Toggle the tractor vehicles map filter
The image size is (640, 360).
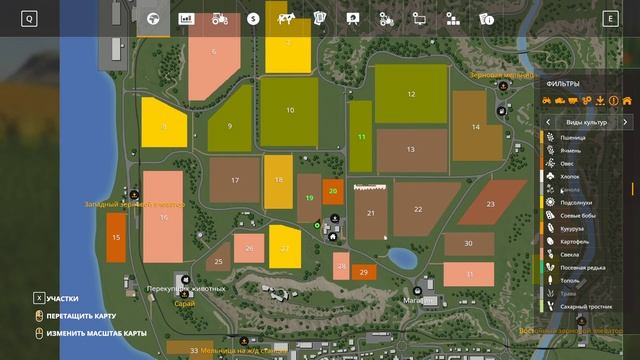pos(547,100)
